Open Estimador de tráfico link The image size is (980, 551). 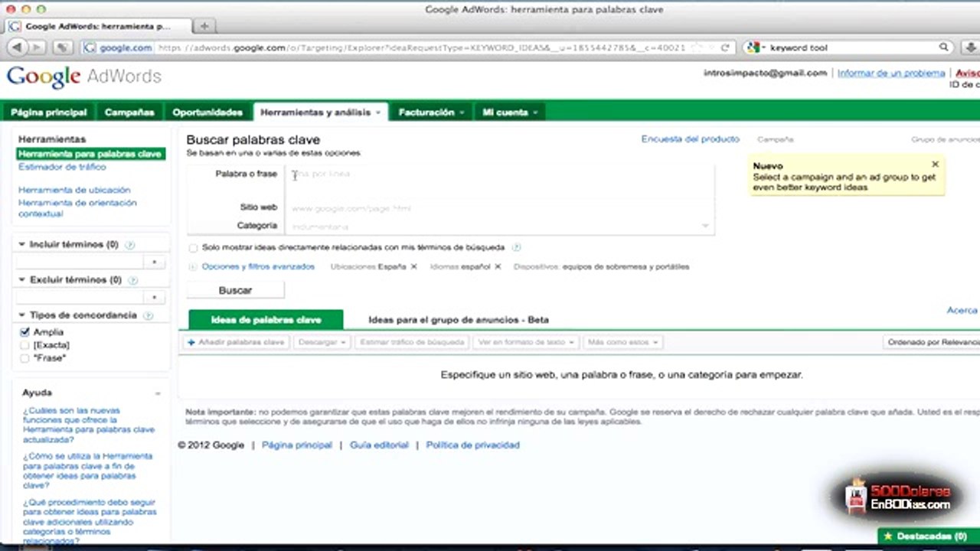(x=62, y=167)
